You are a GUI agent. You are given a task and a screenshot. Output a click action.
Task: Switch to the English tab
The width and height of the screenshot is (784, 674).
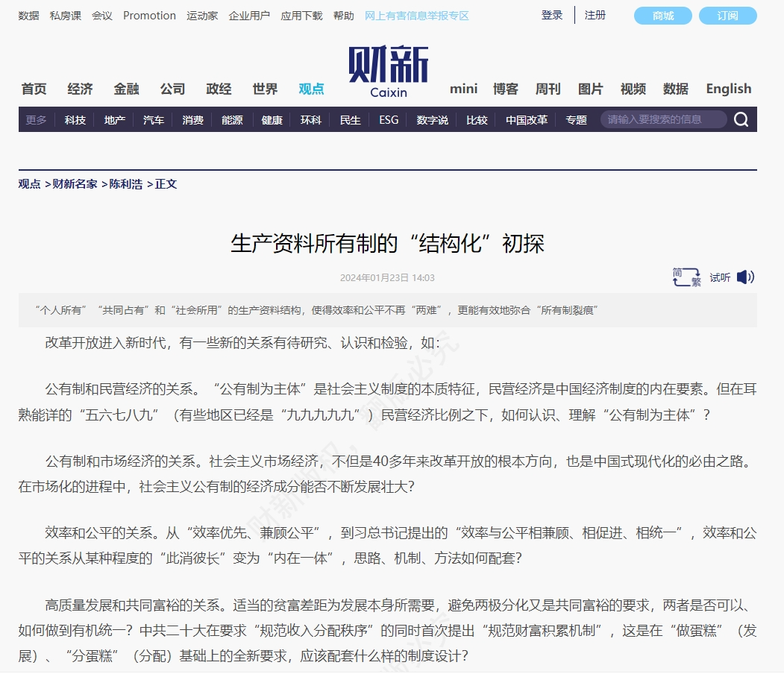pos(727,88)
